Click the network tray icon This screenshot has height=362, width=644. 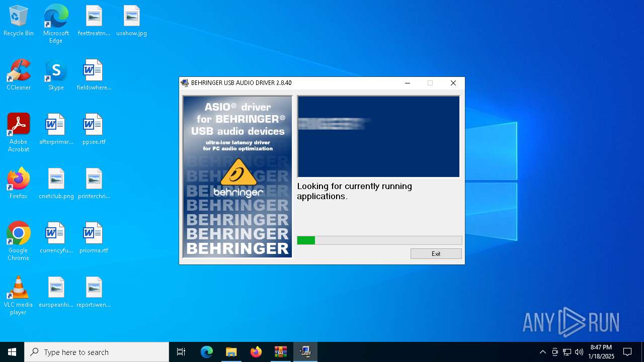tap(567, 352)
